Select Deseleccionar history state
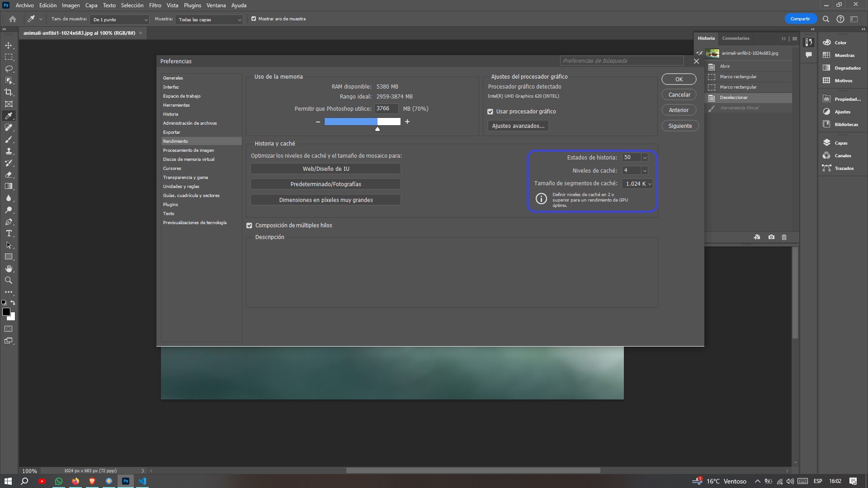Image resolution: width=868 pixels, height=488 pixels. coord(748,97)
